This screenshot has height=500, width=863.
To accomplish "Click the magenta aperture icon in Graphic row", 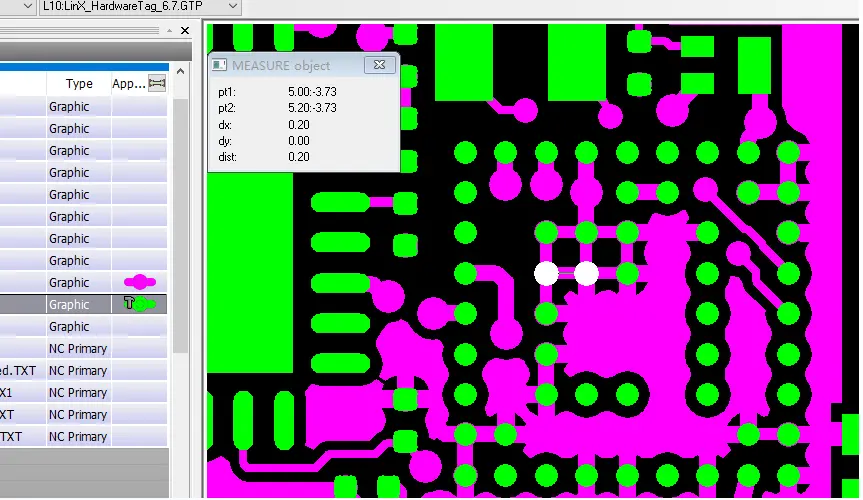I will tap(140, 282).
